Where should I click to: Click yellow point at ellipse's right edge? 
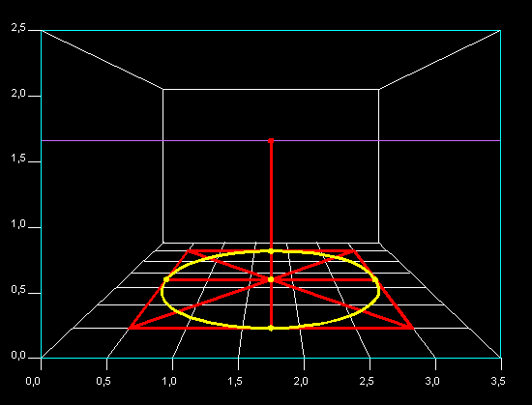coord(375,279)
